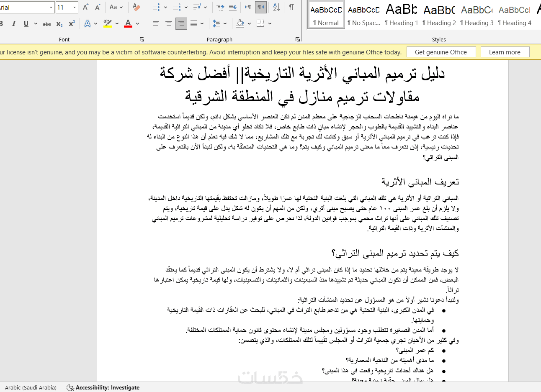
Task: Apply the Heading 1 style
Action: coord(401,16)
